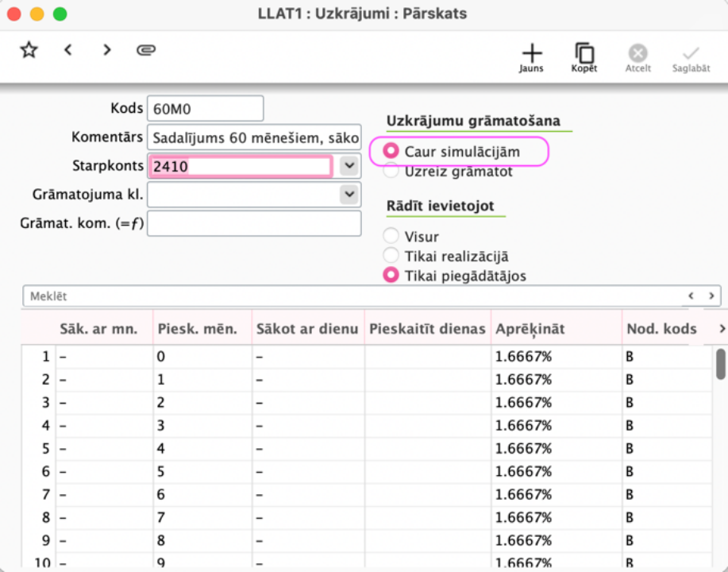Select Tikai realizācijā radio option
Viewport: 728px width, 572px height.
pos(391,256)
